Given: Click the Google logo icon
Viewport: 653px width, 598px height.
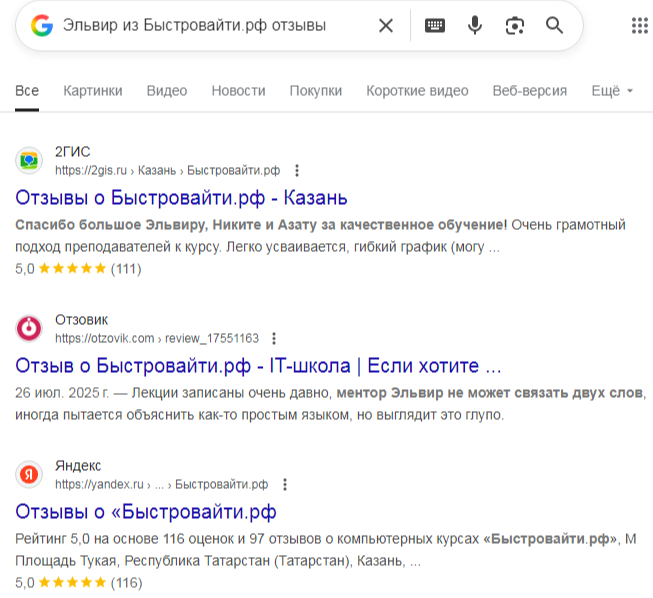Looking at the screenshot, I should 42,25.
